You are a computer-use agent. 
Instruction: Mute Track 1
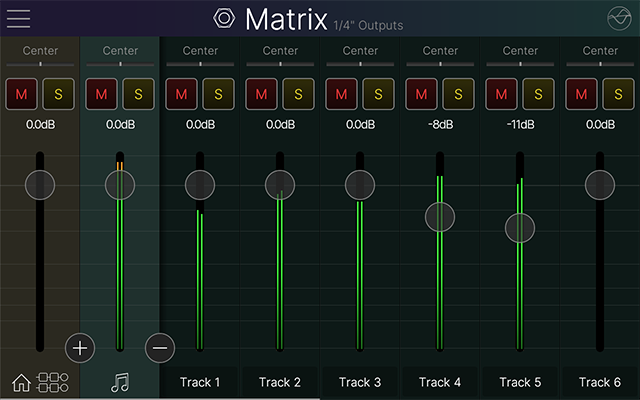pyautogui.click(x=181, y=94)
